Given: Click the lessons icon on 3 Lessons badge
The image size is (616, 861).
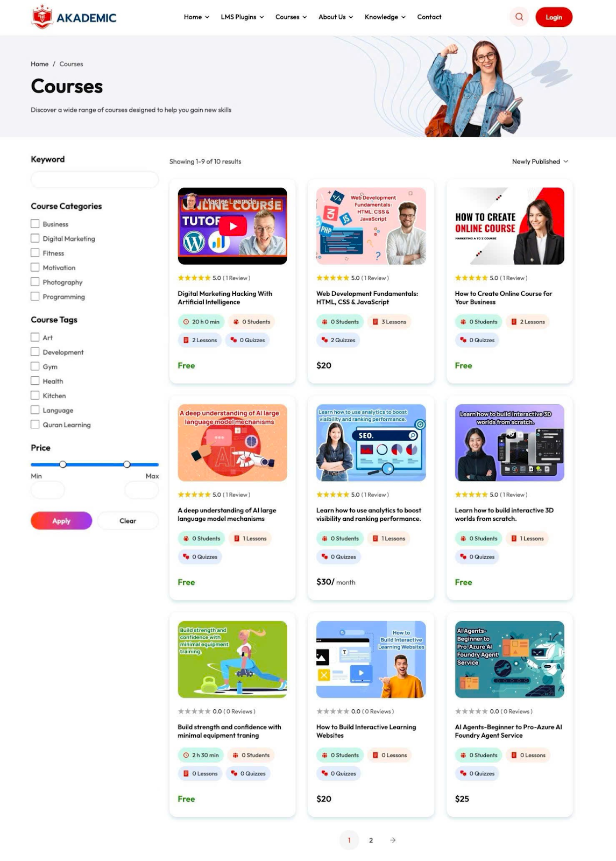Looking at the screenshot, I should (376, 322).
